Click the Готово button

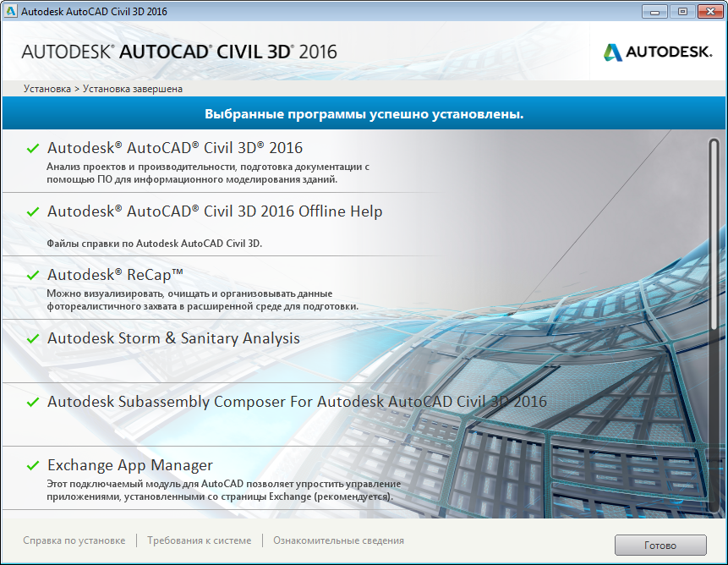tap(660, 545)
